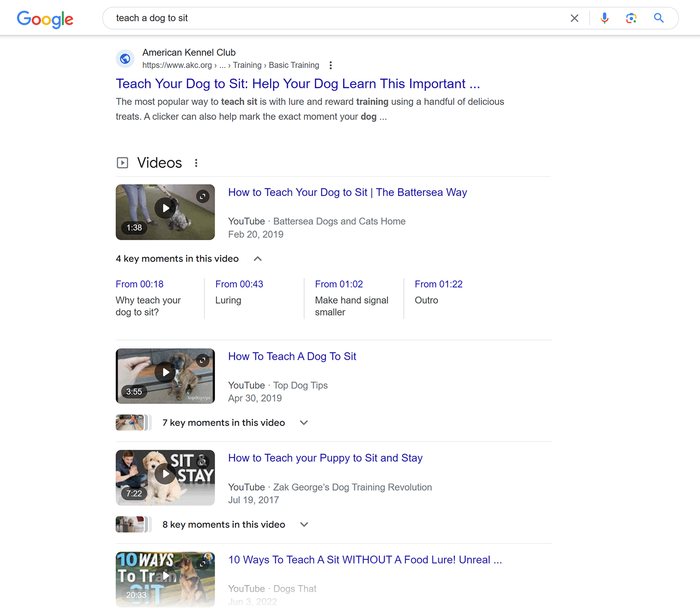The height and width of the screenshot is (614, 700).
Task: Clear the search query with the X icon
Action: coord(574,18)
